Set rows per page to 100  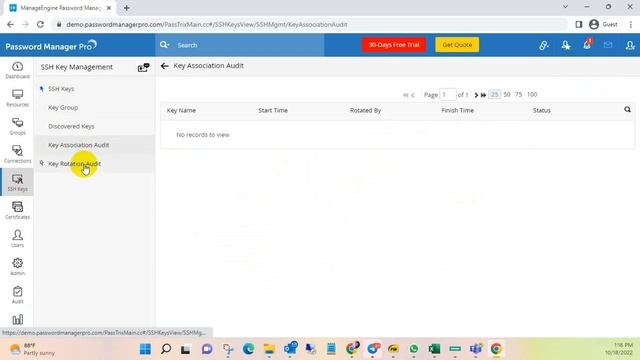tap(532, 95)
